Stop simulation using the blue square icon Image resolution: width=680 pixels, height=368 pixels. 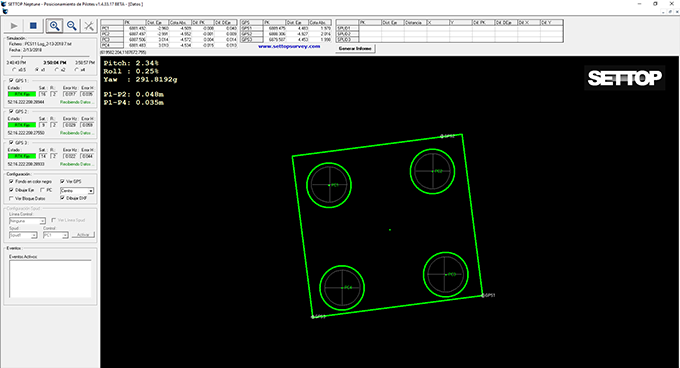tap(33, 26)
